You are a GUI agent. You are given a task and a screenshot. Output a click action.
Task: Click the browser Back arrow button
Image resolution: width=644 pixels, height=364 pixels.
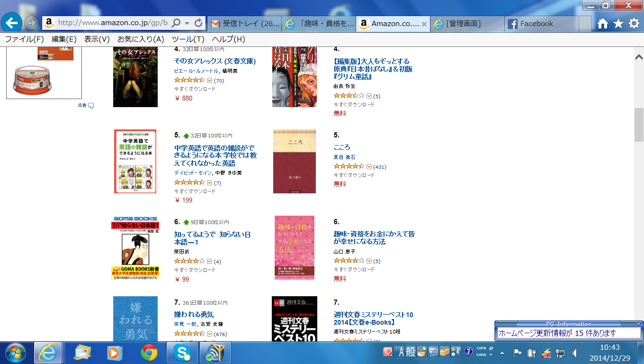click(12, 22)
